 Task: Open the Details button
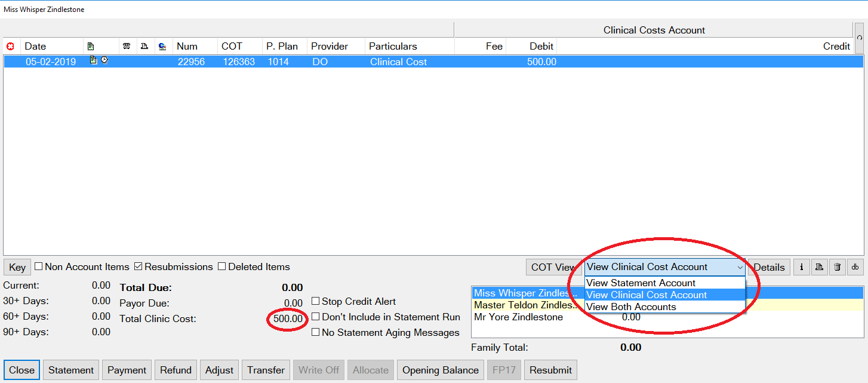point(769,267)
